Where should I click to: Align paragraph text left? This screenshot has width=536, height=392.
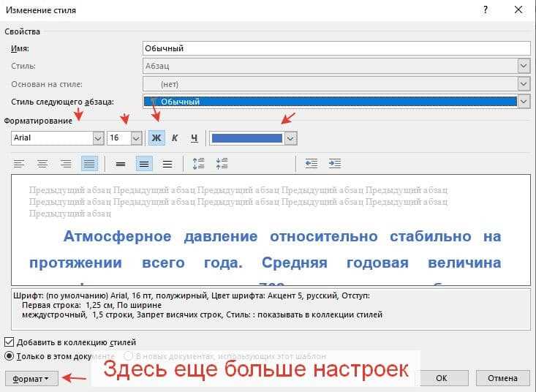19,164
